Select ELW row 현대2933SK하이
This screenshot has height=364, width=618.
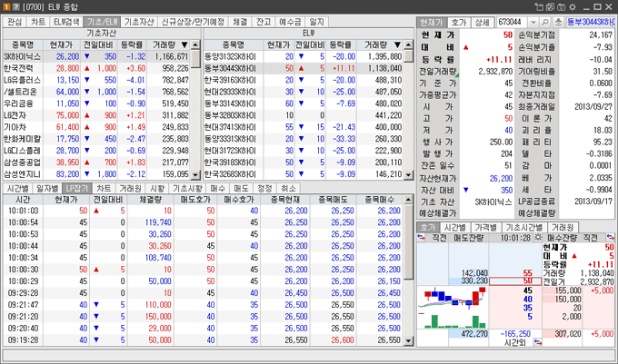tap(304, 92)
